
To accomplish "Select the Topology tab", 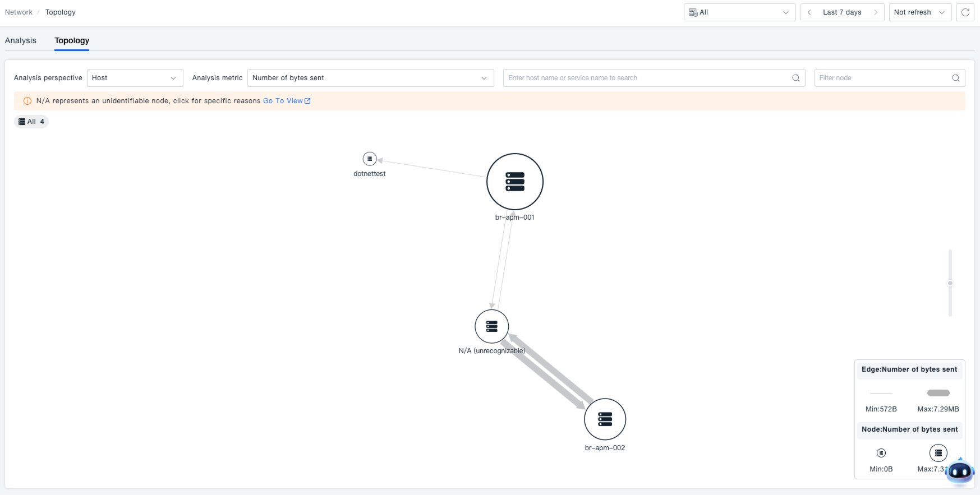I will (x=72, y=40).
